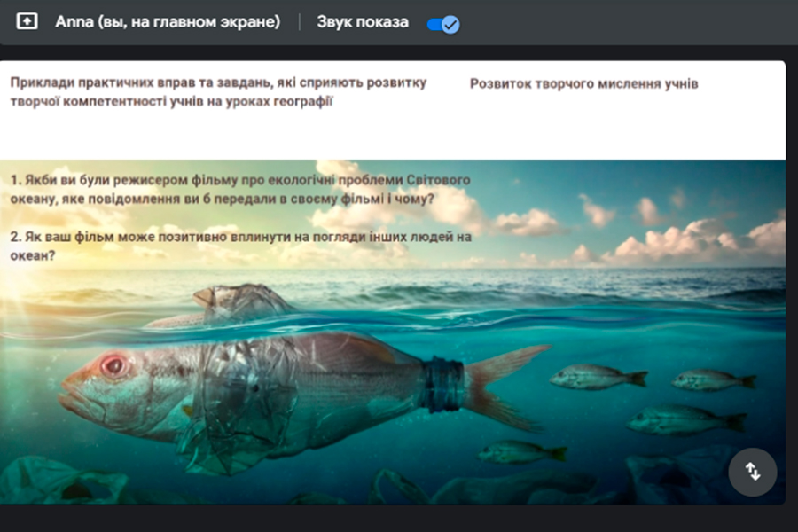Viewport: 798px width, 532px height.
Task: Click the 'Звук показа' label text
Action: coord(363,22)
